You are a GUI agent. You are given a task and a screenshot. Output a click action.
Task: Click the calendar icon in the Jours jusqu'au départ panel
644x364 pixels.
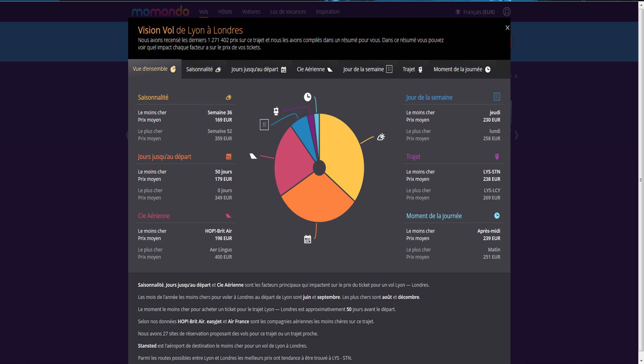point(228,156)
